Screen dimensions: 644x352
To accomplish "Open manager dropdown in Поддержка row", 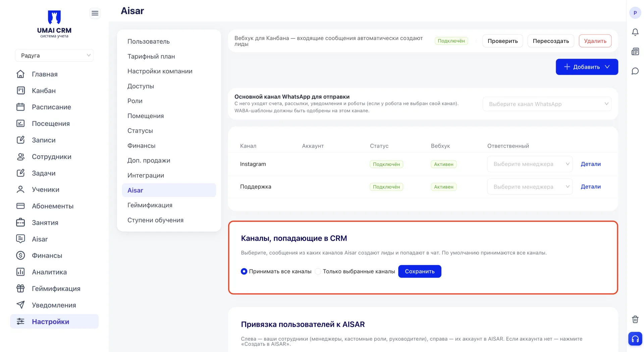I will coord(530,187).
